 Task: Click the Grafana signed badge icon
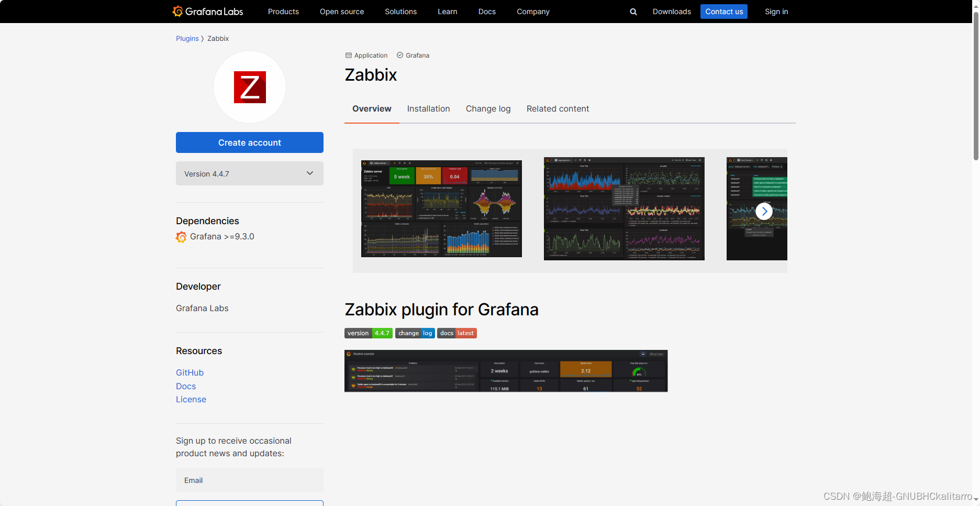(x=400, y=56)
